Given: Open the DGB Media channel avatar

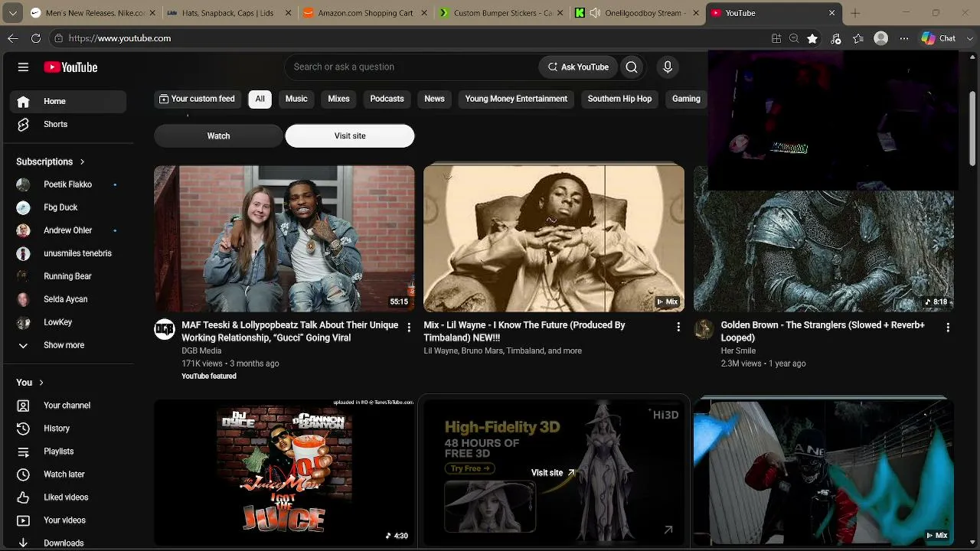Looking at the screenshot, I should coord(165,330).
